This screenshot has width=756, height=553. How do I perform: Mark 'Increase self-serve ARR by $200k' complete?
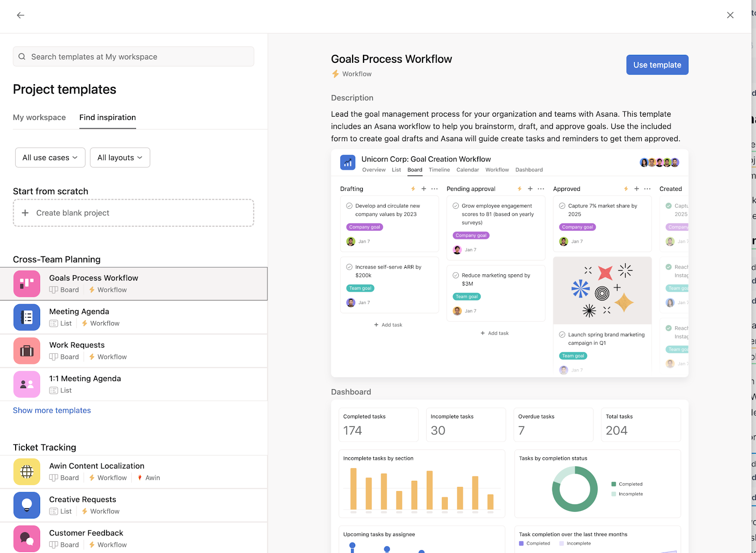(x=349, y=267)
